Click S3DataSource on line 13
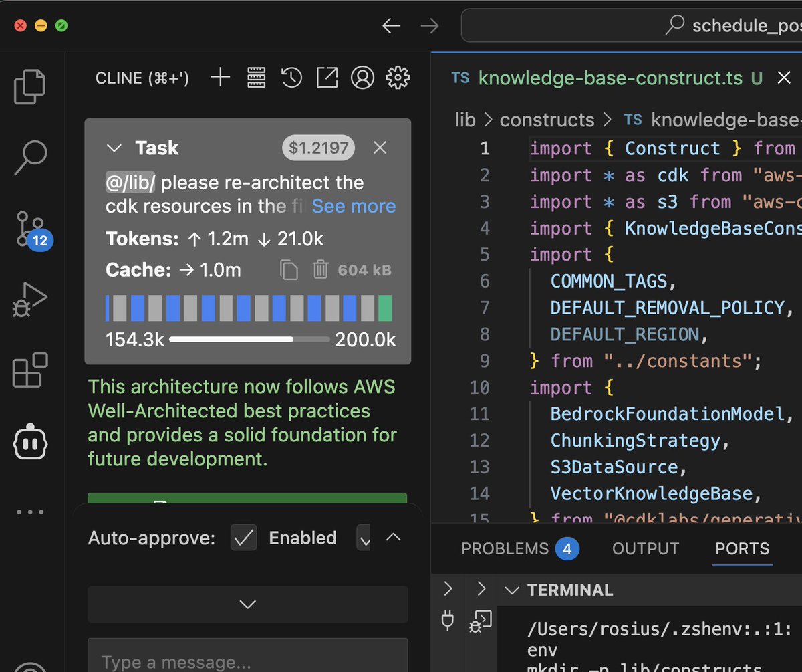The image size is (802, 672). [614, 467]
